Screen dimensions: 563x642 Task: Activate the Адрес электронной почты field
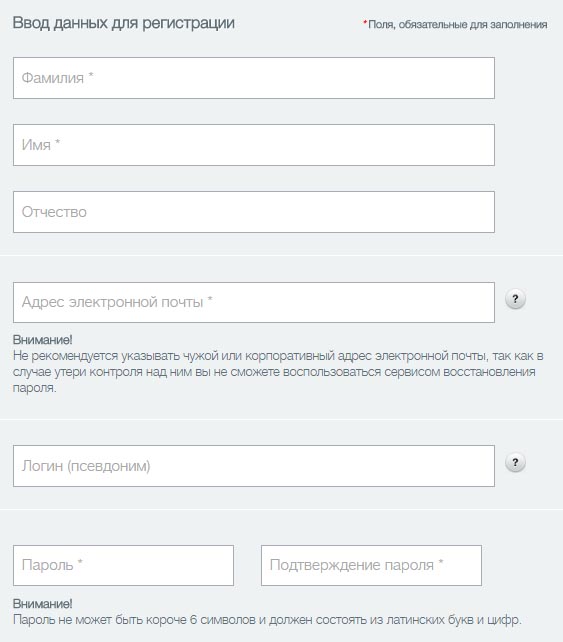click(254, 302)
